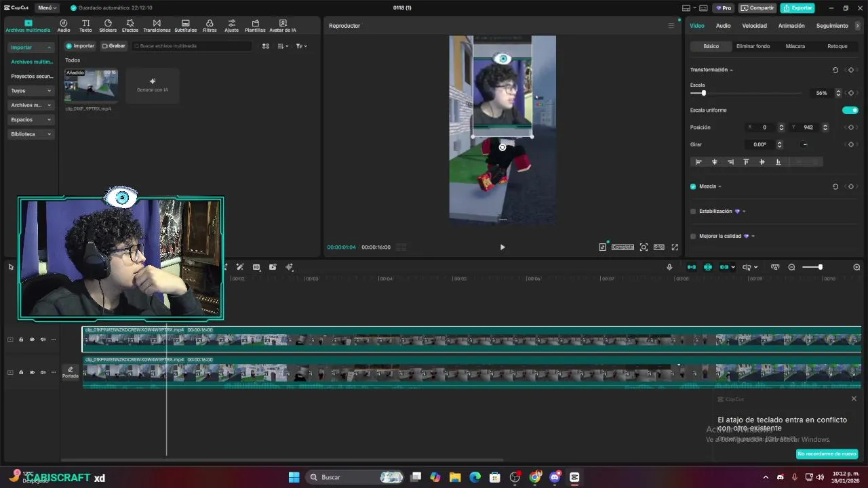
Task: Click the Pro upgrade button
Action: [x=723, y=8]
